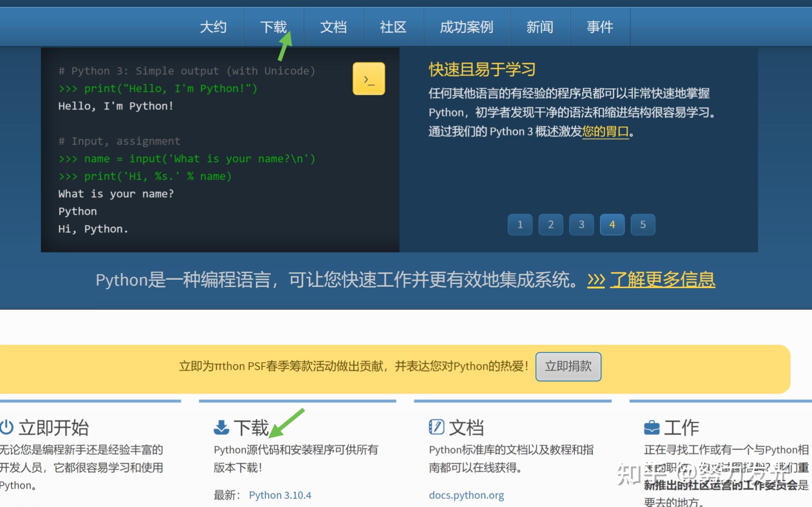Image resolution: width=812 pixels, height=507 pixels.
Task: Switch to slide 3 of the code carousel
Action: click(581, 225)
